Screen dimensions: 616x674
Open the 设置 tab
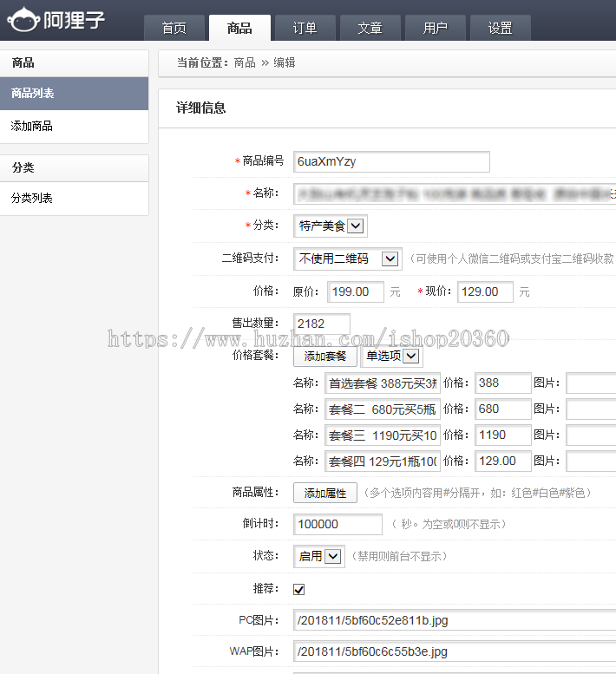(x=501, y=28)
